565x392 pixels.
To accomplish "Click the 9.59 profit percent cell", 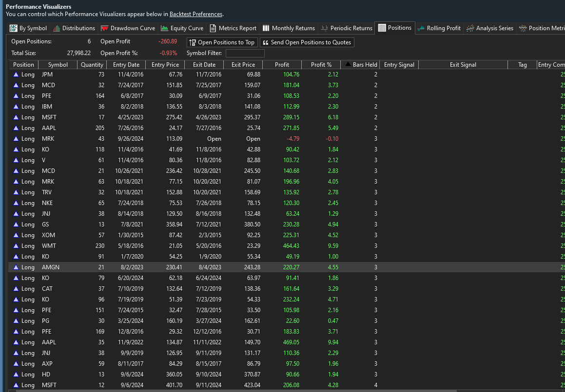I will [333, 246].
